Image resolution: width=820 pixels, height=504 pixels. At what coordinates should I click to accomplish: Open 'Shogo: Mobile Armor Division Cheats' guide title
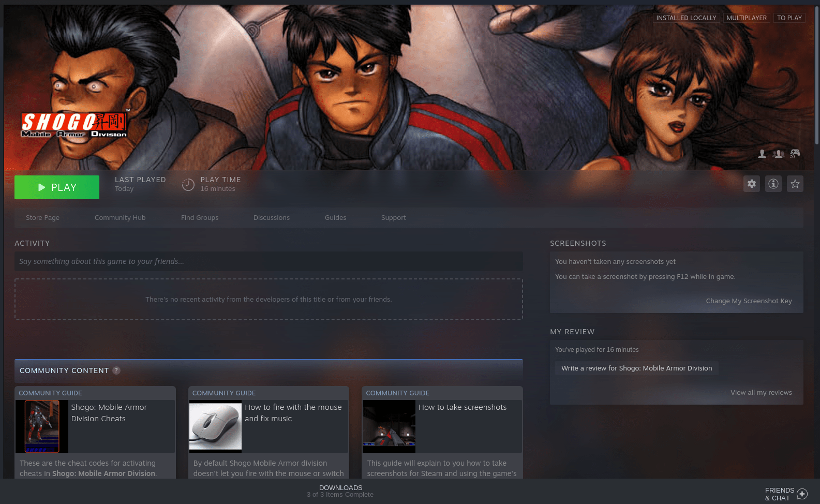[x=109, y=413]
